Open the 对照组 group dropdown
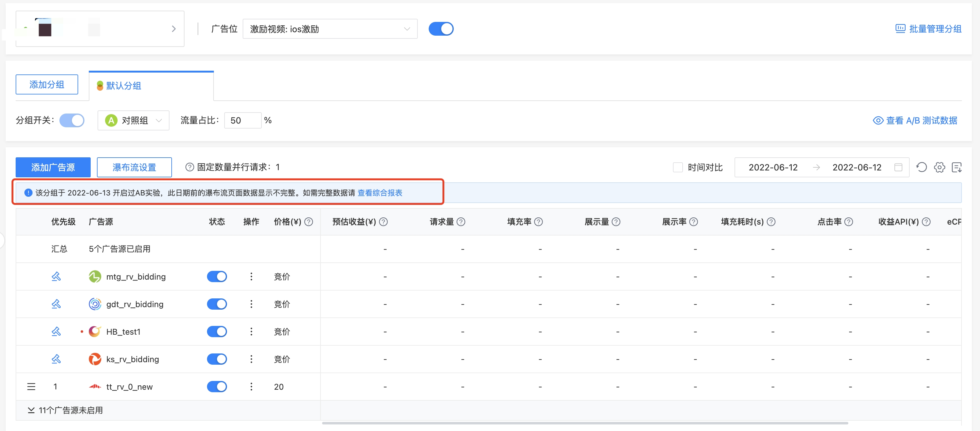This screenshot has height=431, width=980. [x=133, y=120]
